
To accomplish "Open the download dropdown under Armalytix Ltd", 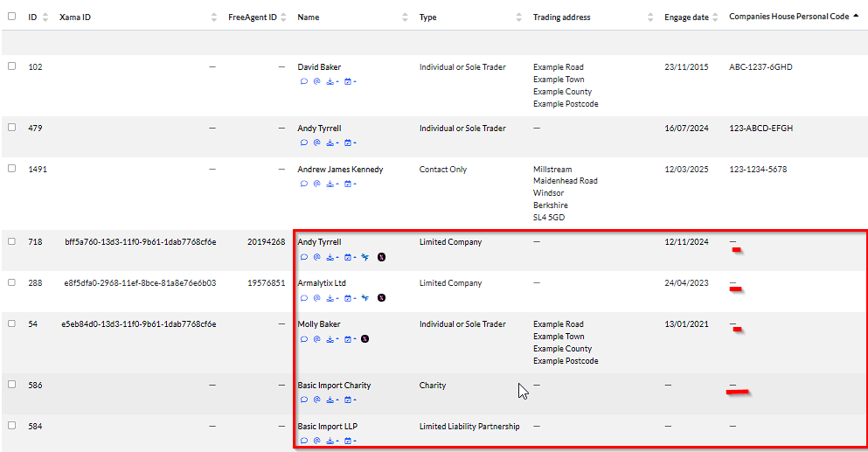I will pyautogui.click(x=331, y=297).
